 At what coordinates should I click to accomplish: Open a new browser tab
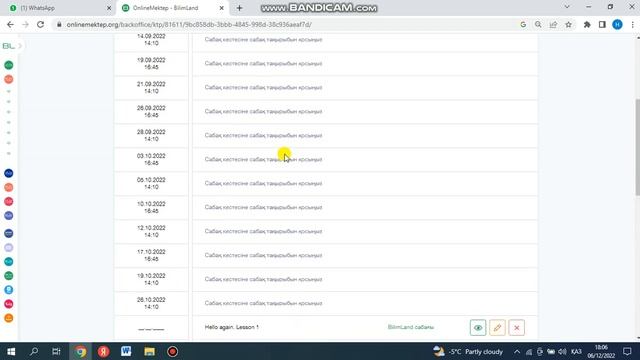[x=239, y=8]
